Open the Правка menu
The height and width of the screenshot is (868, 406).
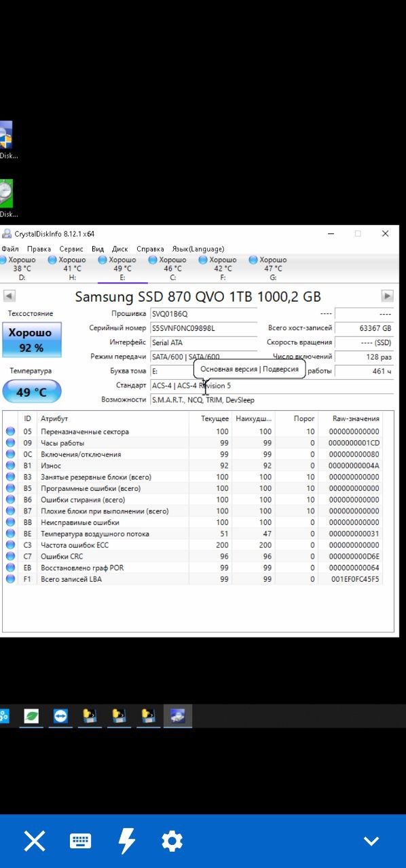pyautogui.click(x=39, y=249)
